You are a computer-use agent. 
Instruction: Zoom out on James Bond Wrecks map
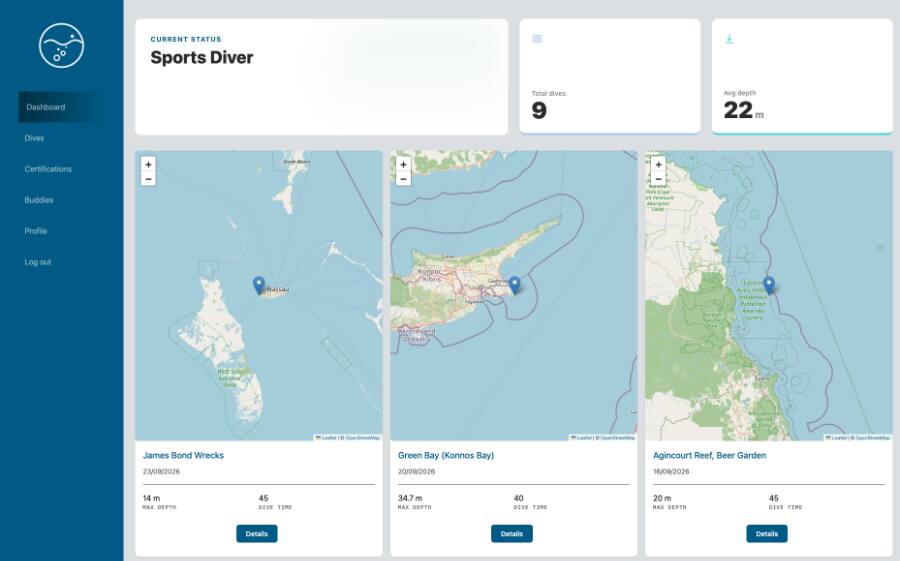(148, 179)
